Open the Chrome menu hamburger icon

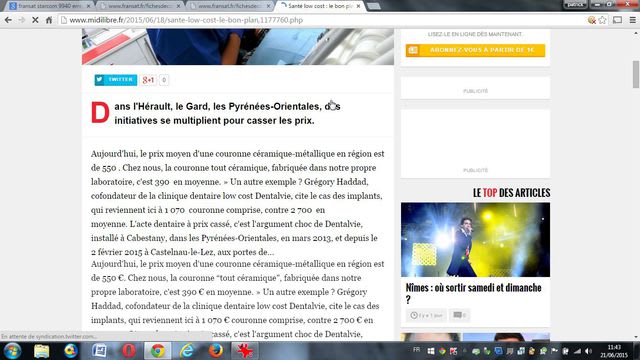(632, 20)
